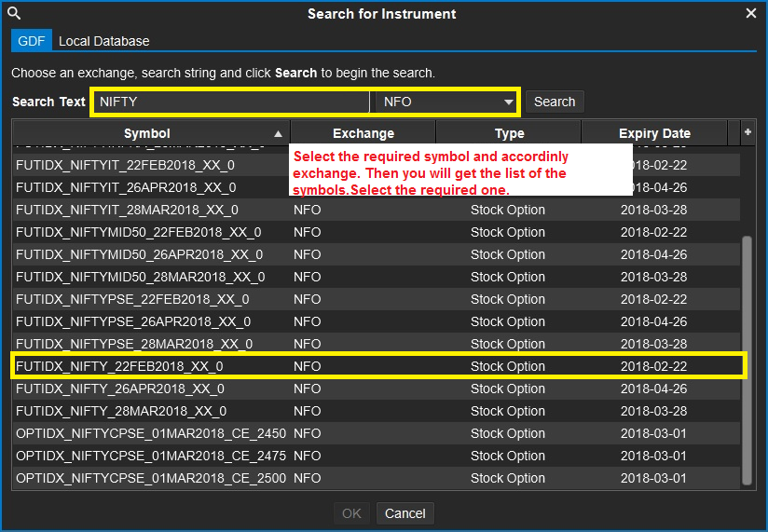Screen dimensions: 768x532
Task: Switch to the GDF tab
Action: pyautogui.click(x=32, y=41)
